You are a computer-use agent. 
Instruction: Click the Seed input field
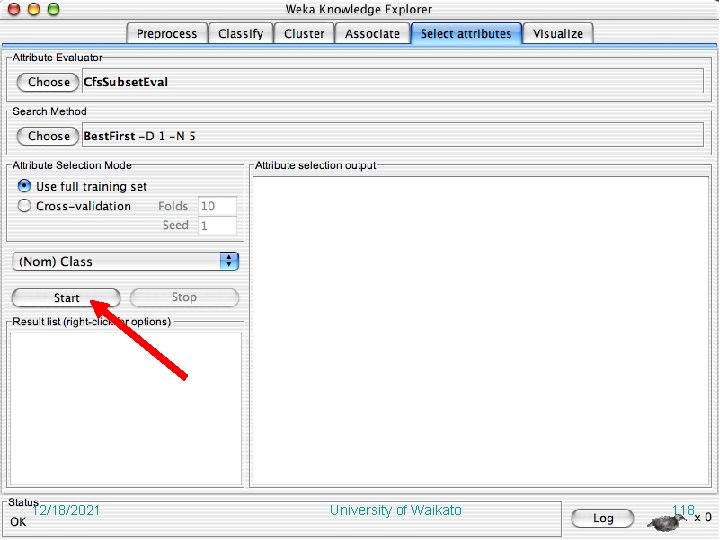click(x=217, y=225)
